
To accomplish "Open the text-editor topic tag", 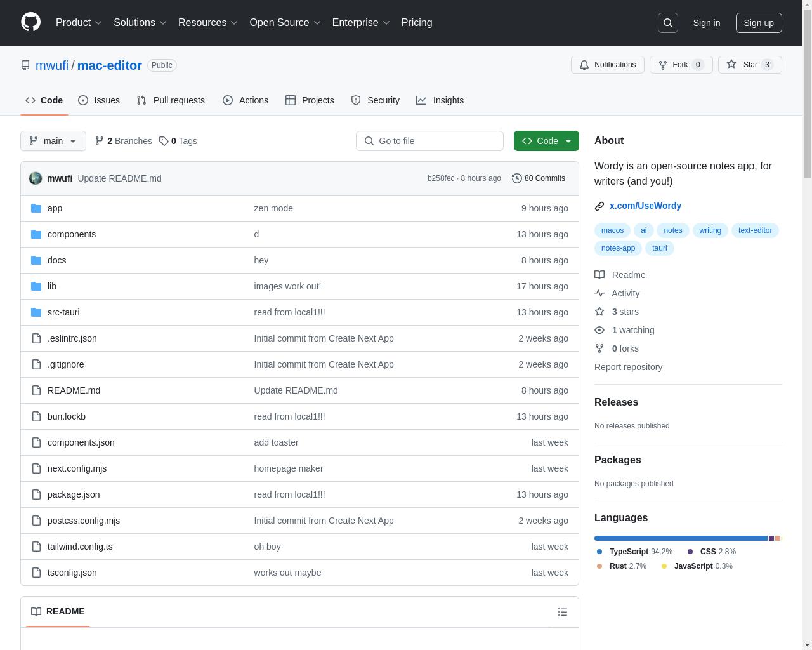I will point(755,230).
